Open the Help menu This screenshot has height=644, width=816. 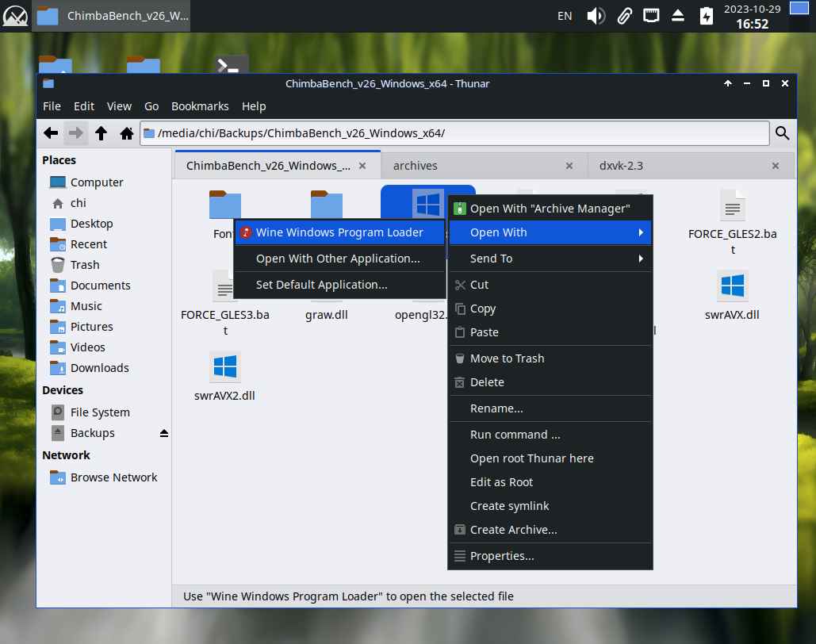pos(254,106)
